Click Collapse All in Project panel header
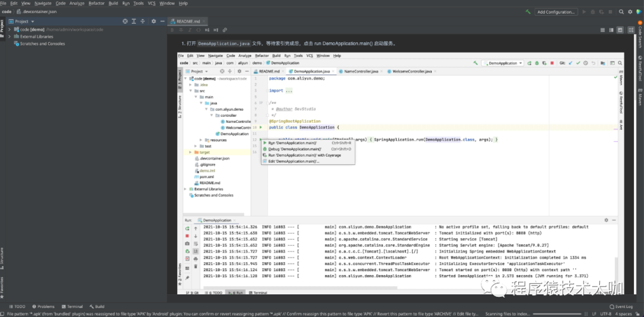The width and height of the screenshot is (644, 317). tap(143, 21)
